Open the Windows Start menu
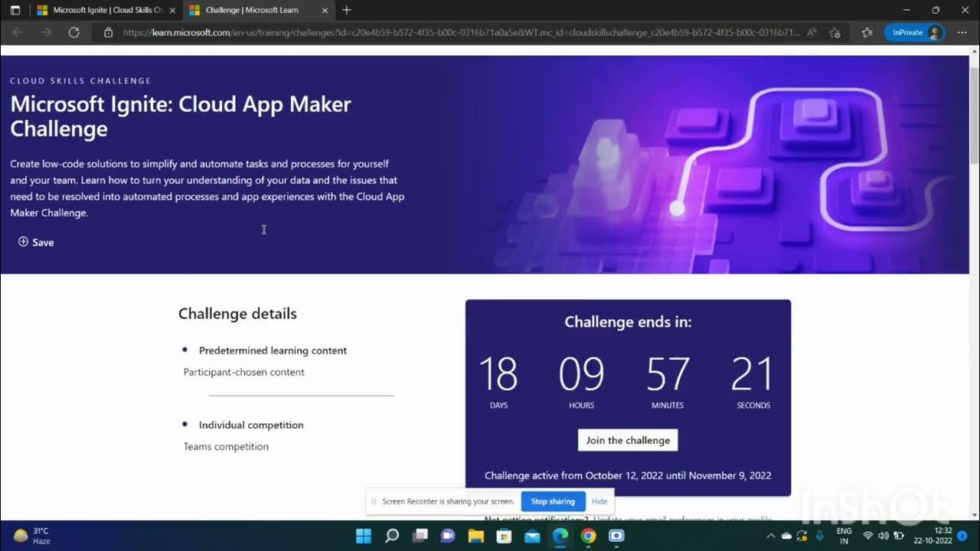 [364, 535]
